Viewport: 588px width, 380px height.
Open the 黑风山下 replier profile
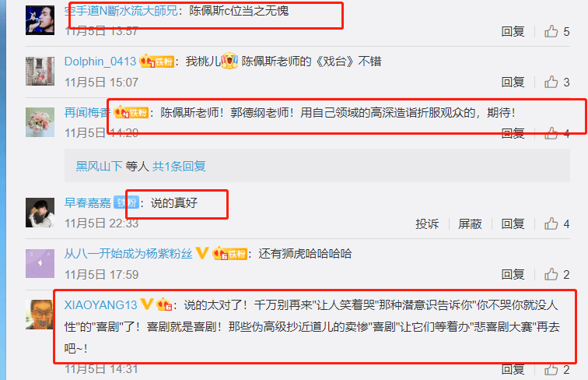pos(99,166)
